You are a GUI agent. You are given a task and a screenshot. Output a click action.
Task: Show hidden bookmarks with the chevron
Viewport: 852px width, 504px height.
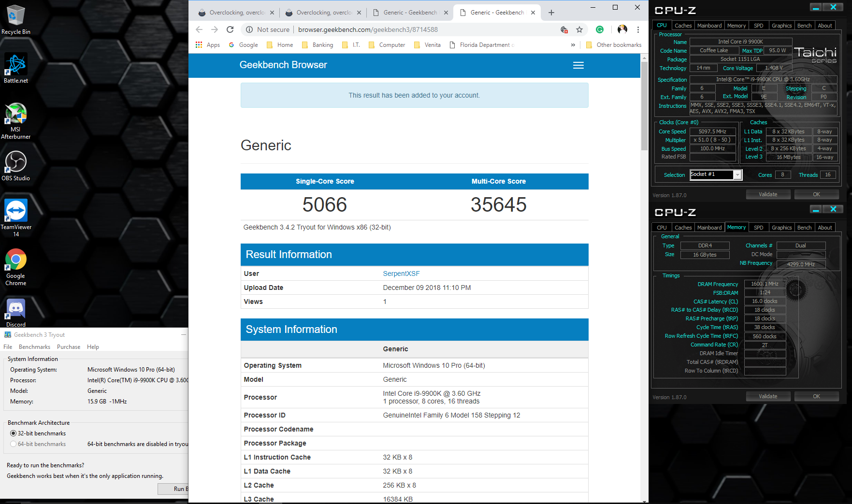point(573,45)
